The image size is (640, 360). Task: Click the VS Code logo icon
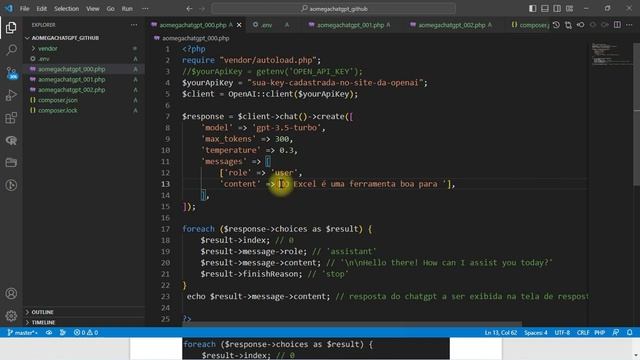[x=9, y=8]
